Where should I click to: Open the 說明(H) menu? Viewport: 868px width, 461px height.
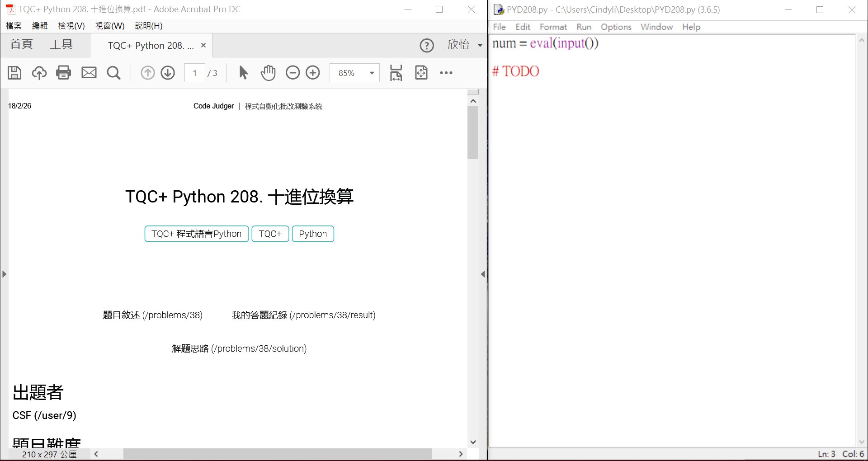(149, 26)
